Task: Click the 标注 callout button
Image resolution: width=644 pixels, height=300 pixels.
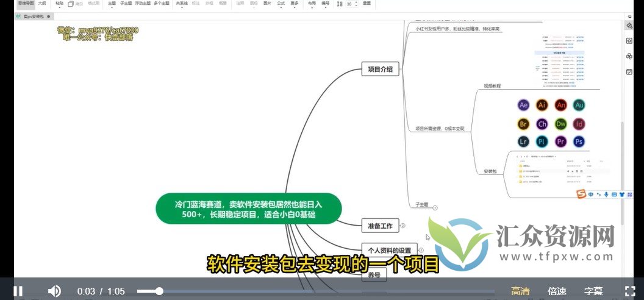Action: click(196, 3)
